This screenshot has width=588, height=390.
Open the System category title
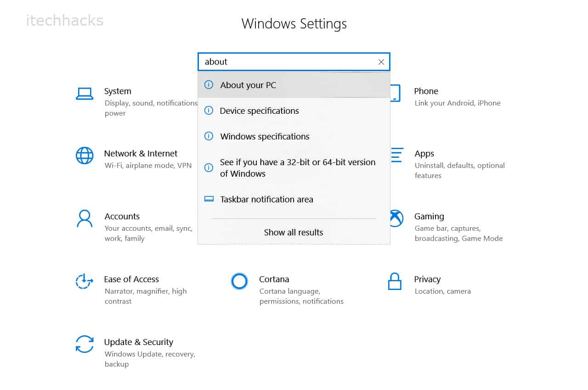click(x=118, y=91)
